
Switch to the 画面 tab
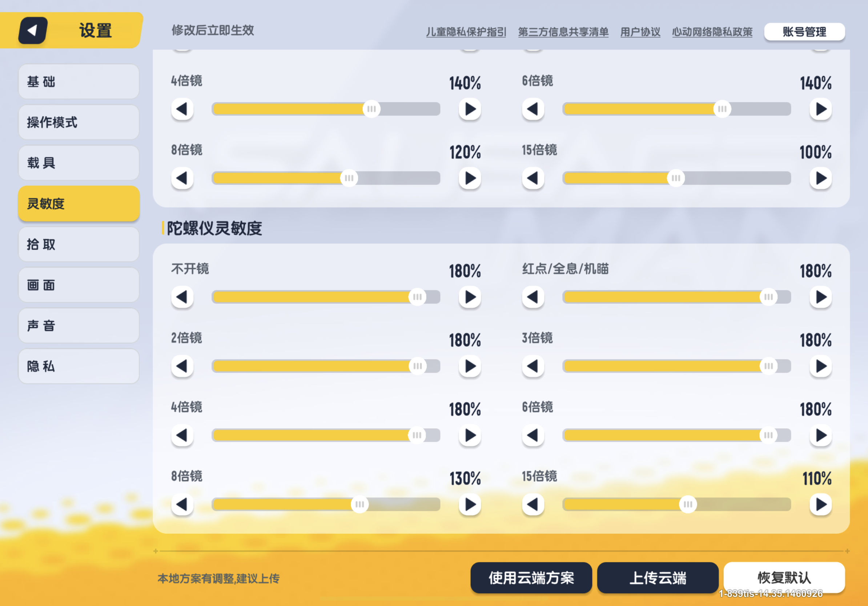point(79,285)
